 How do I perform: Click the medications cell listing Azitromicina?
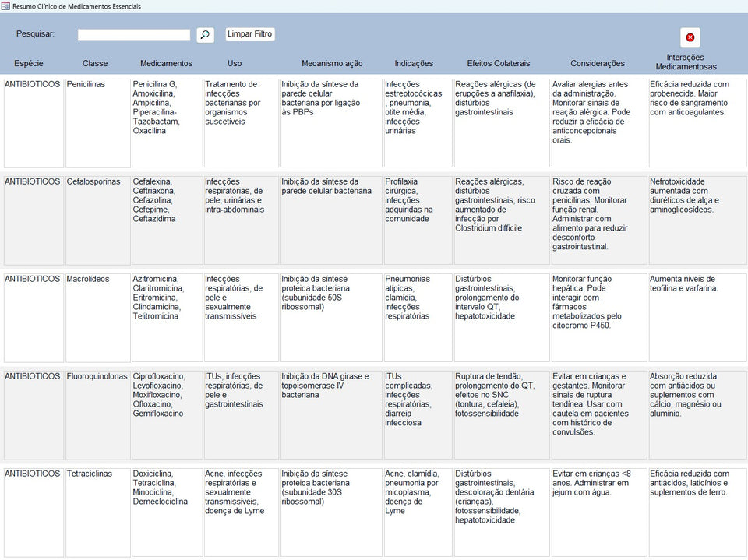point(167,317)
